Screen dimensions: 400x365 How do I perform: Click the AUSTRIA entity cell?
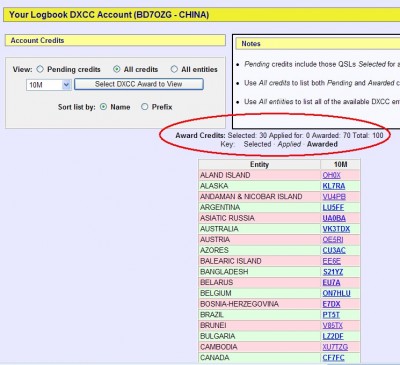(x=259, y=240)
